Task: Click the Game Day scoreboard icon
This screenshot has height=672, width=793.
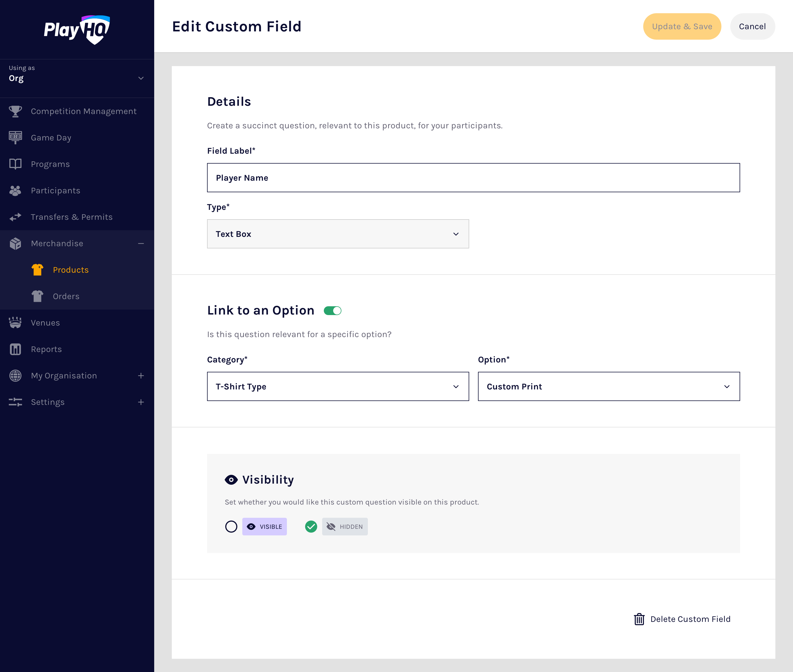Action: [15, 137]
